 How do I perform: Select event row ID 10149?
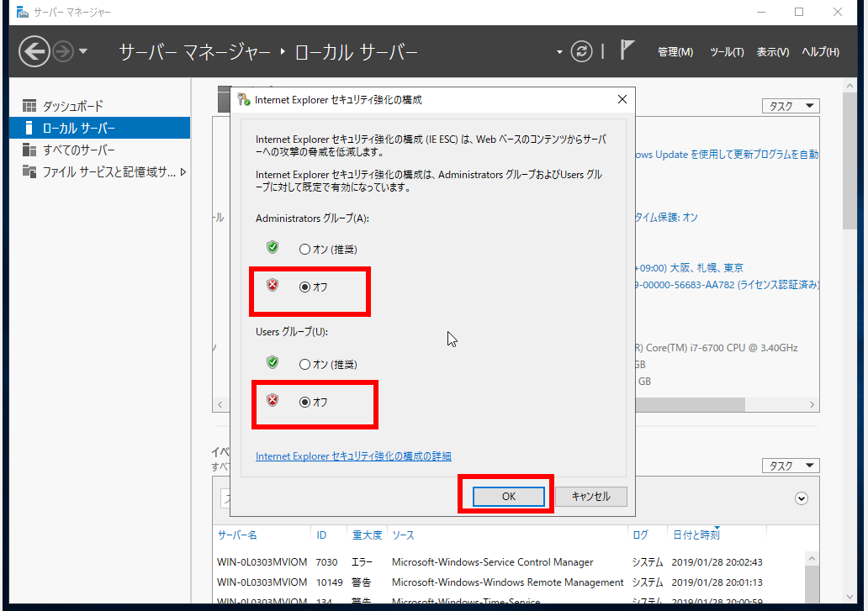pos(510,582)
